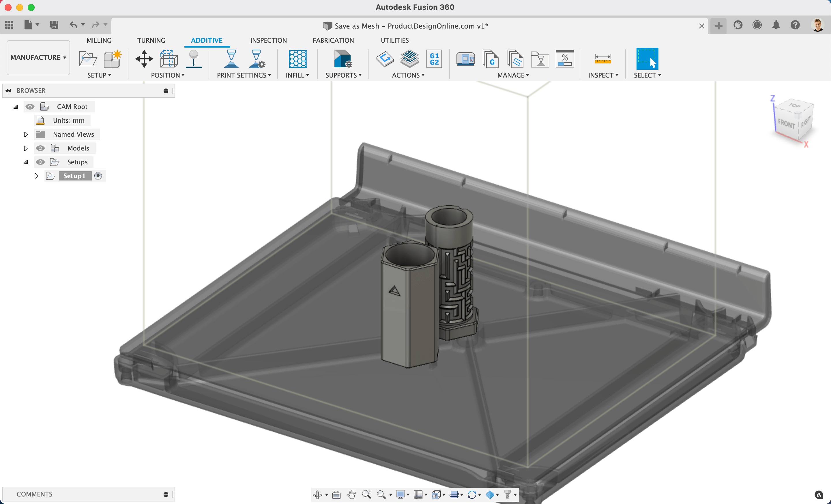Viewport: 831px width, 504px height.
Task: Open the Post Library G document icon
Action: click(490, 59)
